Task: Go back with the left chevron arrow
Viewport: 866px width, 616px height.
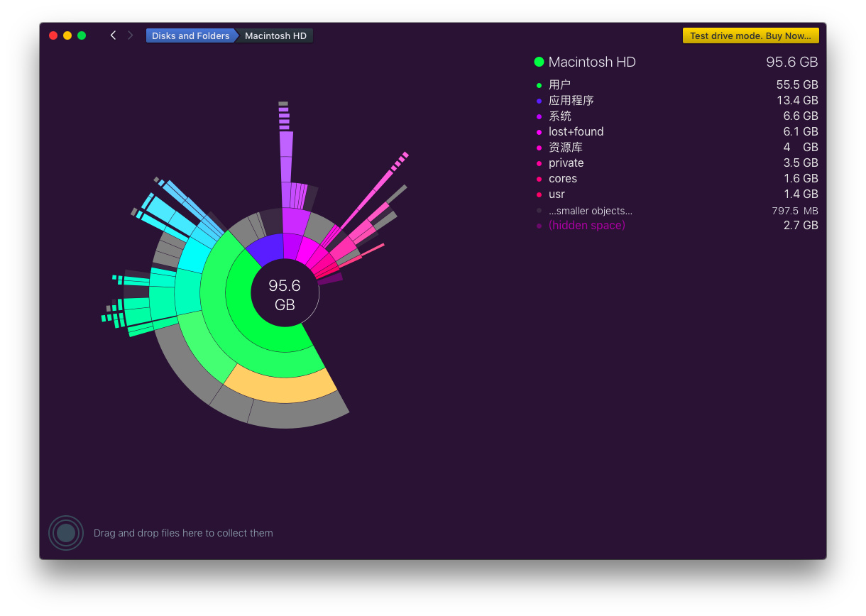Action: (113, 35)
